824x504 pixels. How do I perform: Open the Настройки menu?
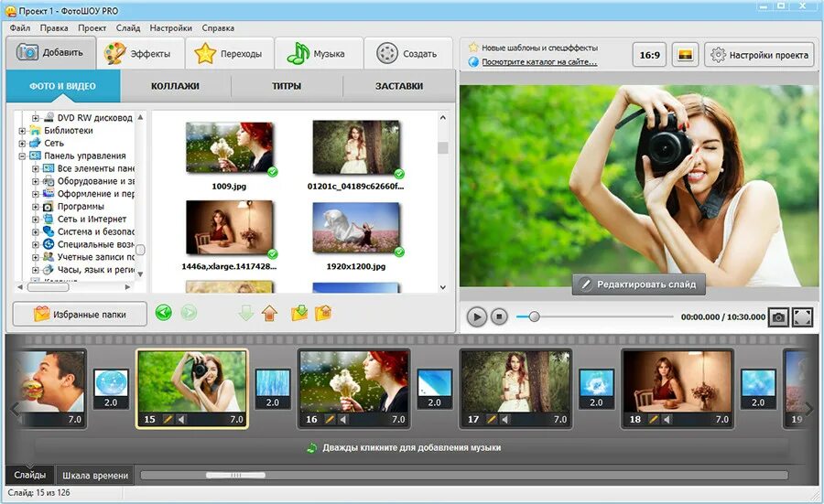coord(171,27)
